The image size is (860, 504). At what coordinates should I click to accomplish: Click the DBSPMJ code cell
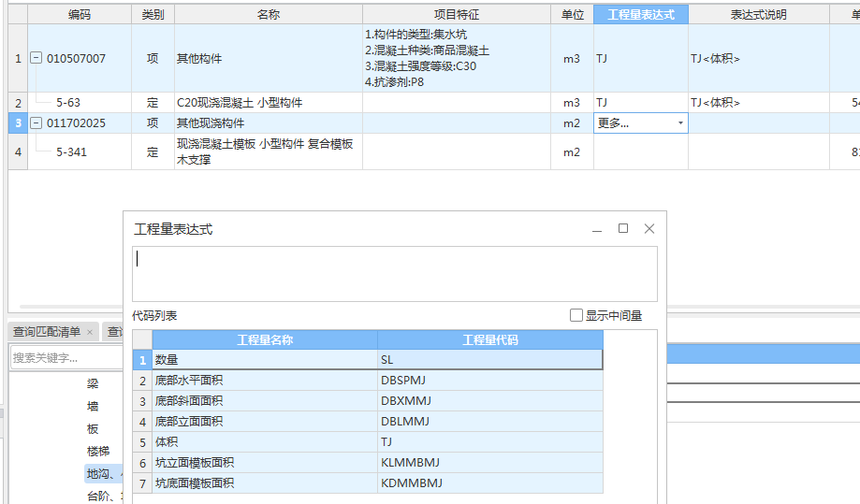tap(489, 381)
